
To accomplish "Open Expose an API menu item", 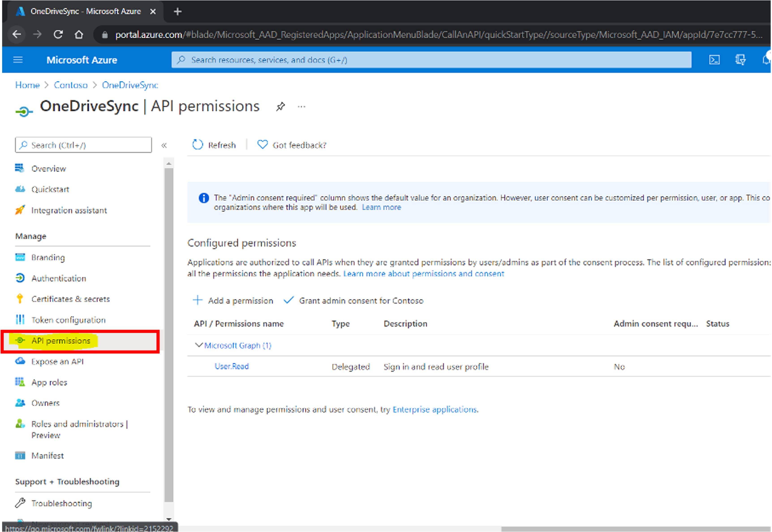I will [x=57, y=361].
